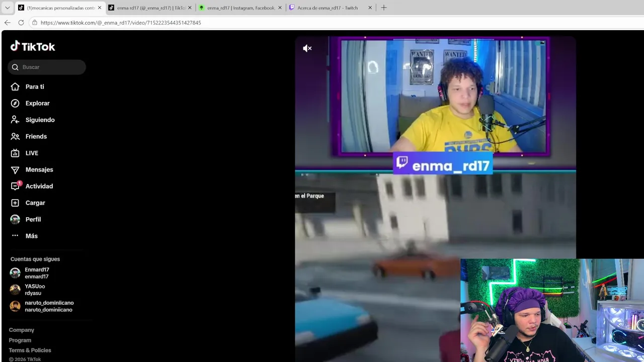This screenshot has height=362, width=644.
Task: Switch to enma rd17 TikTok profile tab
Action: pyautogui.click(x=151, y=8)
